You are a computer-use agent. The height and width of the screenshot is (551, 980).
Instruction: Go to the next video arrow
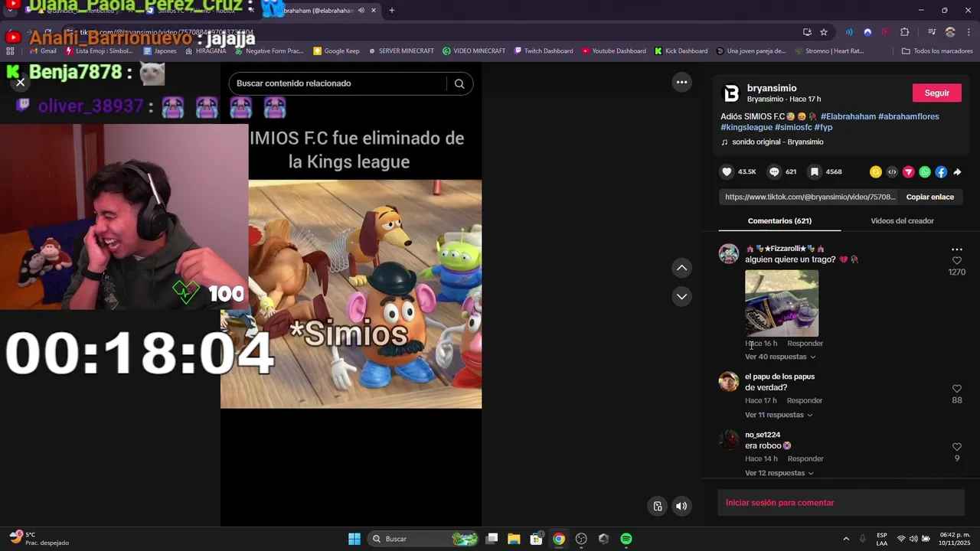tap(681, 296)
